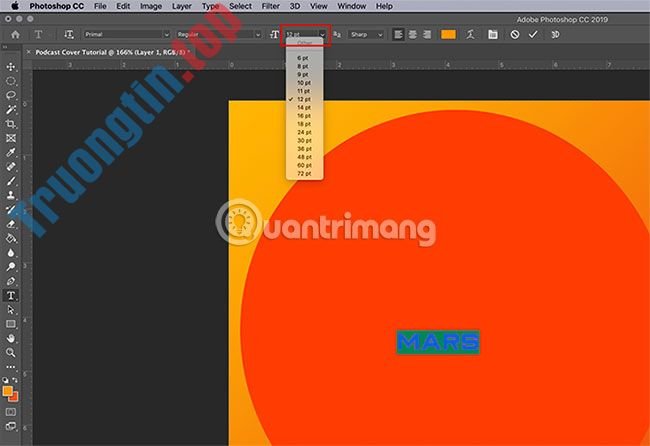The width and height of the screenshot is (650, 446).
Task: Select the History Brush tool
Action: pos(11,210)
